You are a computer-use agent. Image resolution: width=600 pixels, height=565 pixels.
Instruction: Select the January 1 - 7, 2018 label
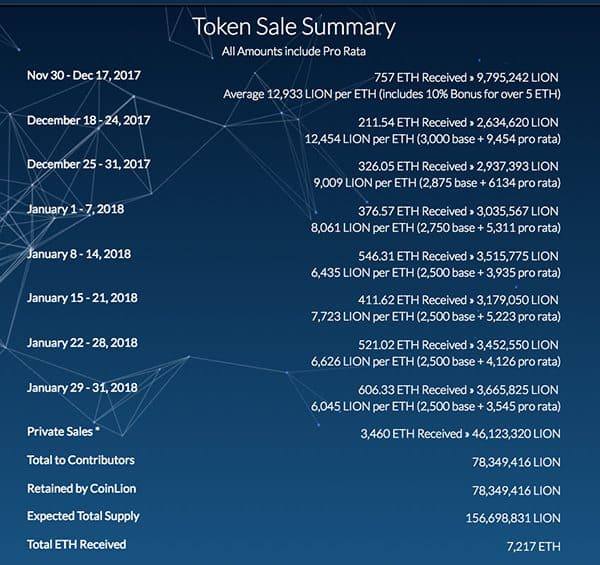[x=77, y=208]
